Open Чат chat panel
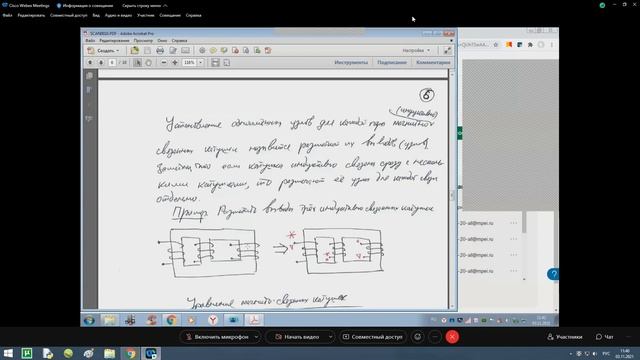 (604, 337)
